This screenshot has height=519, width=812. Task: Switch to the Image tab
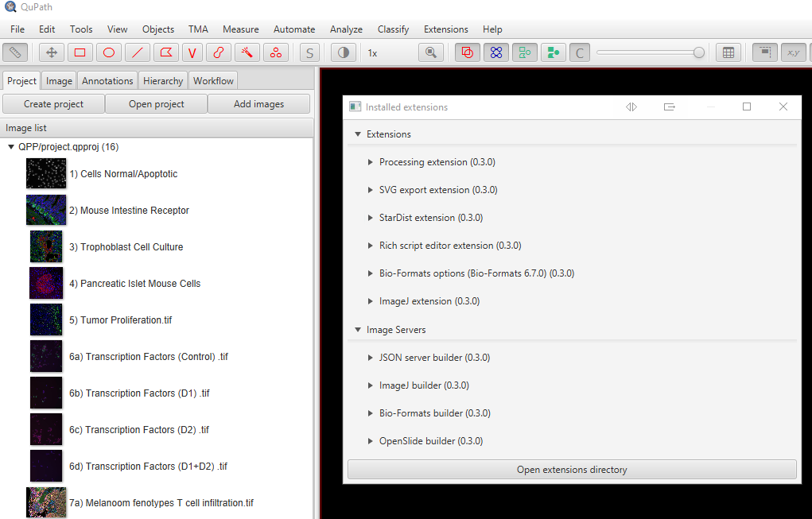pos(59,81)
